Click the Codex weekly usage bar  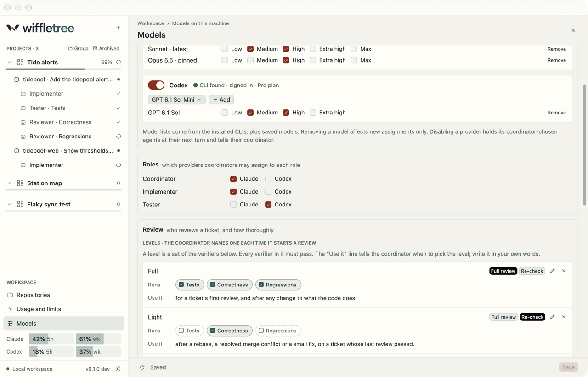click(x=98, y=352)
